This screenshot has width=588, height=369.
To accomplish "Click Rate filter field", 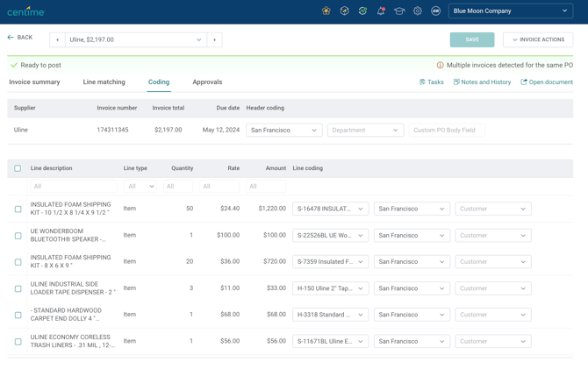I will (219, 186).
